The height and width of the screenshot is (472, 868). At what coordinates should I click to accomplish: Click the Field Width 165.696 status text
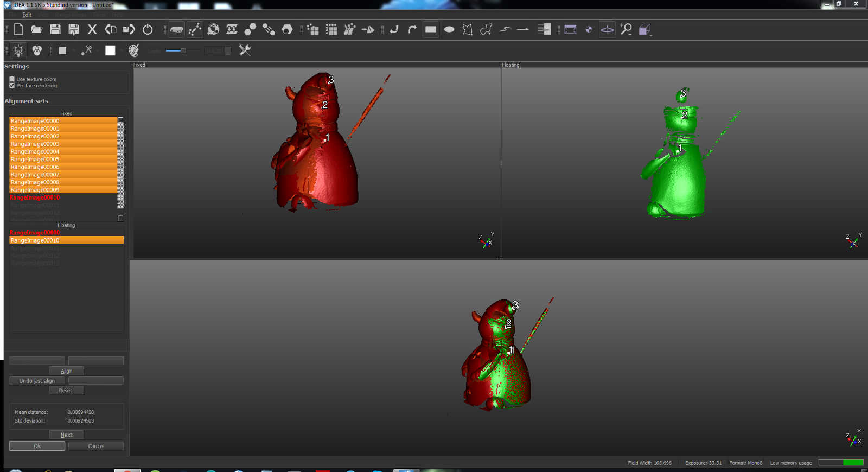click(x=649, y=463)
